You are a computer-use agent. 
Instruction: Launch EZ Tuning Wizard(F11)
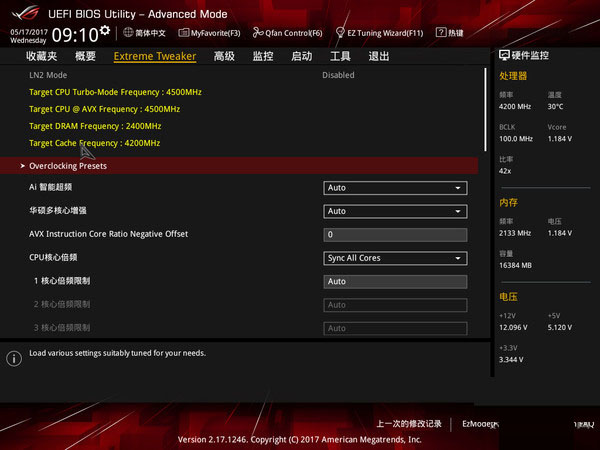380,33
